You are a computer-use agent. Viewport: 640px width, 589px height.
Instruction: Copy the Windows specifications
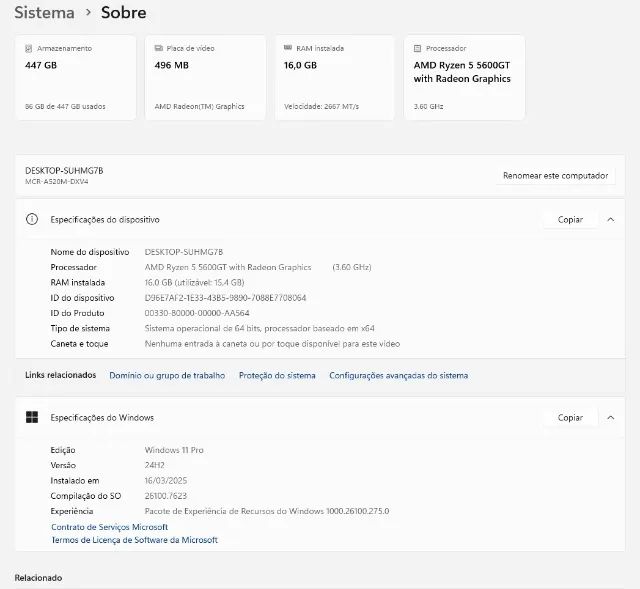pyautogui.click(x=570, y=418)
